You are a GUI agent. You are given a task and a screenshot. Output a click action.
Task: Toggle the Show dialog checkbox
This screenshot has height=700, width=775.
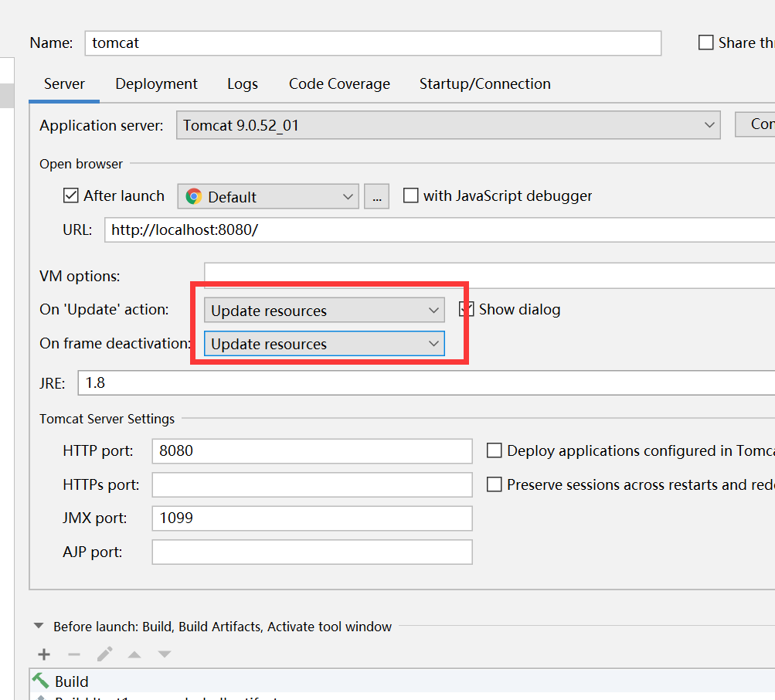click(467, 310)
